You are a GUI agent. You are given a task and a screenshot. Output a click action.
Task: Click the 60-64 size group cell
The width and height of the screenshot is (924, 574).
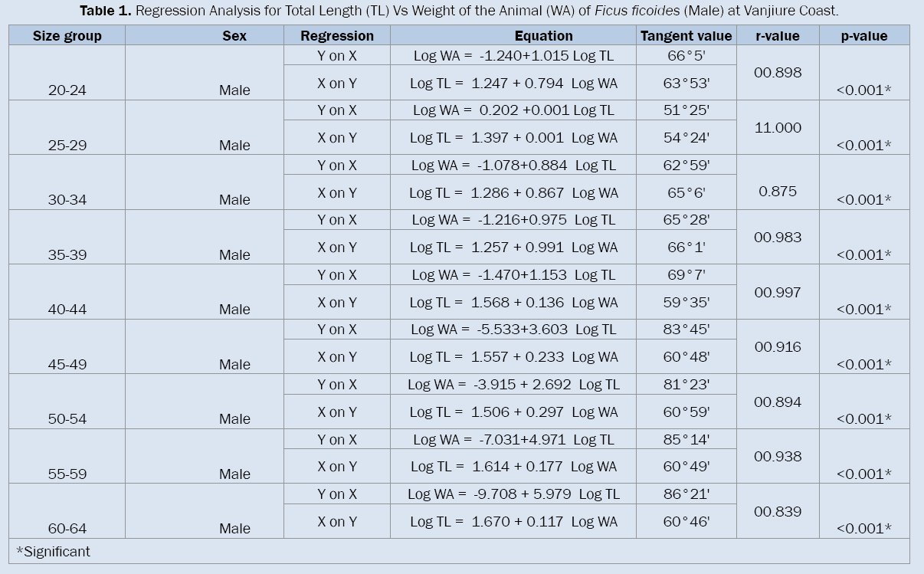coord(67,528)
